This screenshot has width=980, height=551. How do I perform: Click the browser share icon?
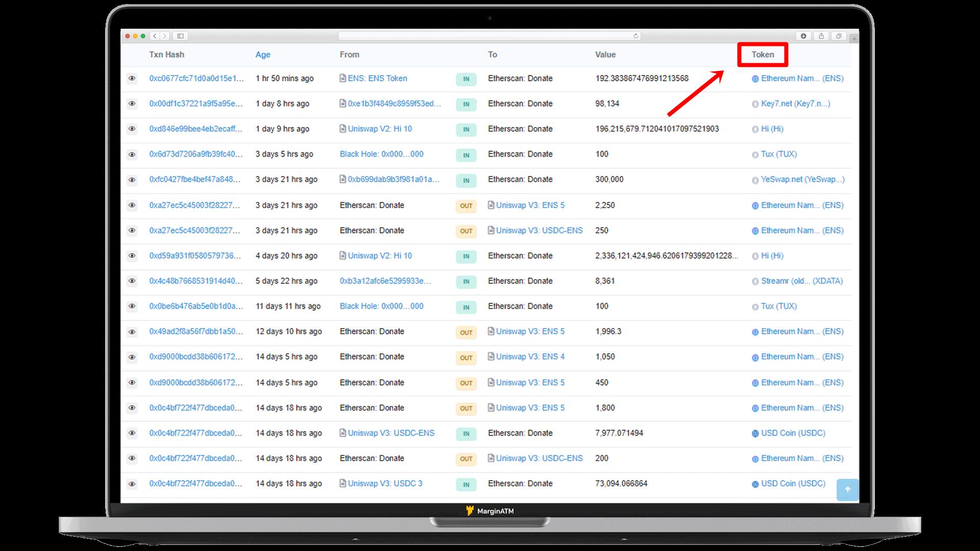point(821,36)
